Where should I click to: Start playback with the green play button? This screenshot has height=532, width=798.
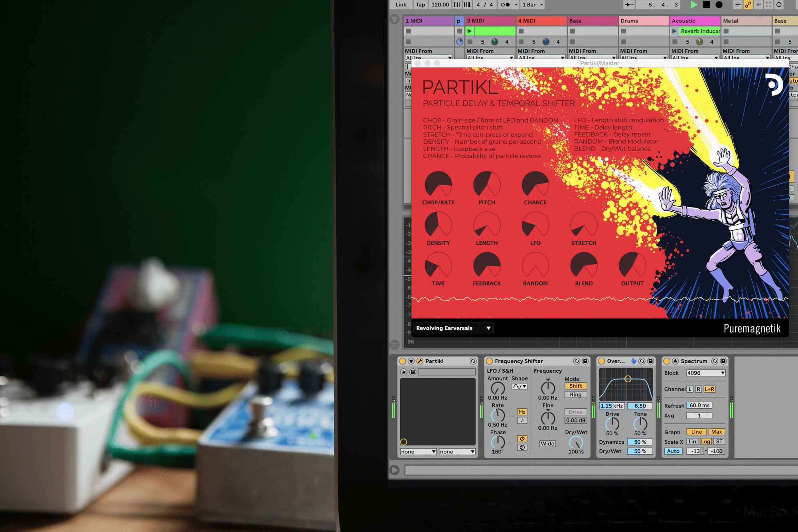694,5
